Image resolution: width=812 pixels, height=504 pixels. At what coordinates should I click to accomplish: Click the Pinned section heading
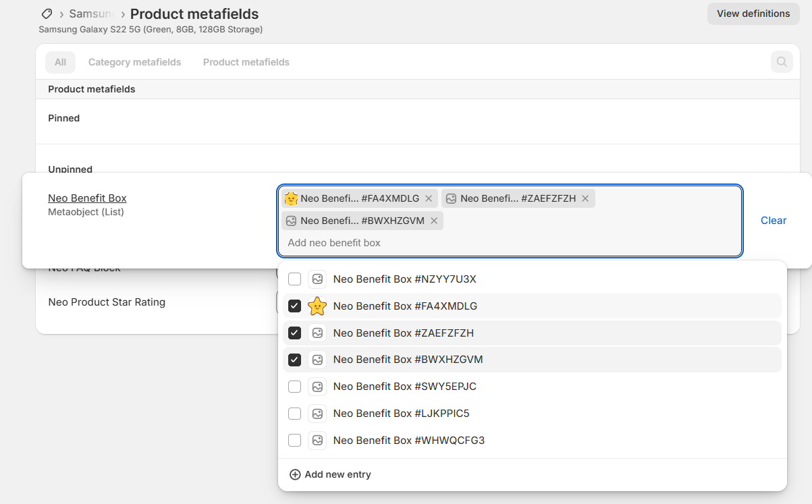tap(64, 118)
